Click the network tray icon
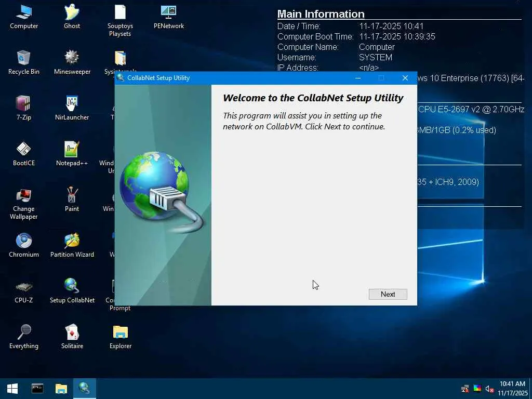The image size is (532, 399). pos(465,389)
